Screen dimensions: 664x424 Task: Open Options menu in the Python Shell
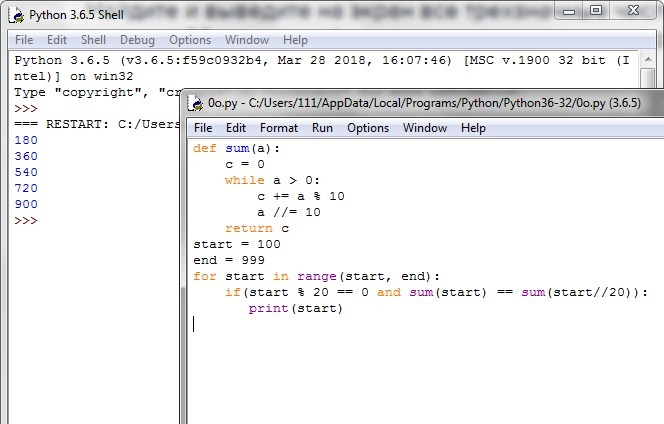coord(190,40)
